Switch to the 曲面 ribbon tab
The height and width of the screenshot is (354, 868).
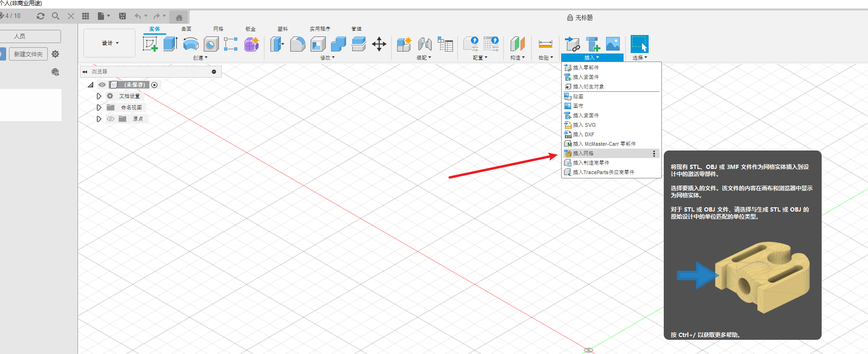[186, 29]
